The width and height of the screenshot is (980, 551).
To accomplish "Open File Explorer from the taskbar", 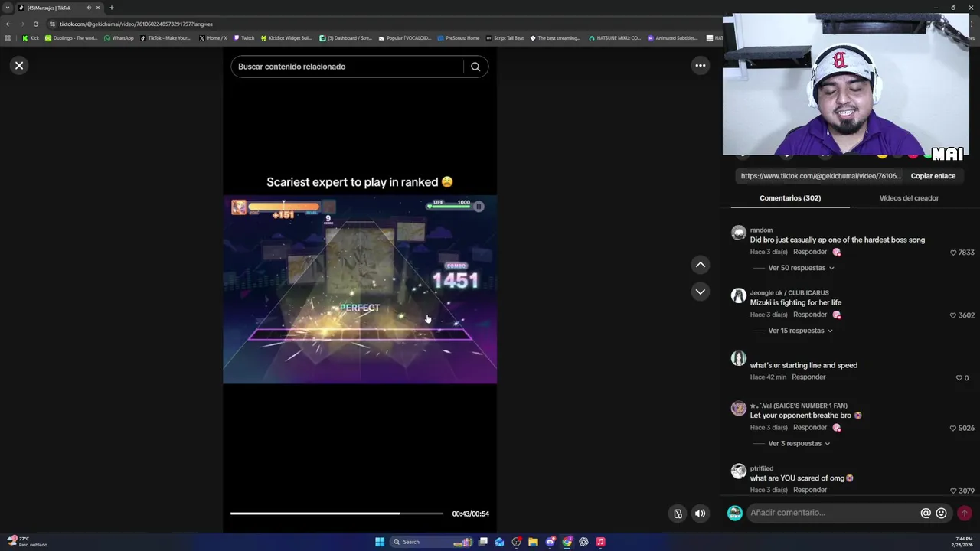I will tap(534, 542).
